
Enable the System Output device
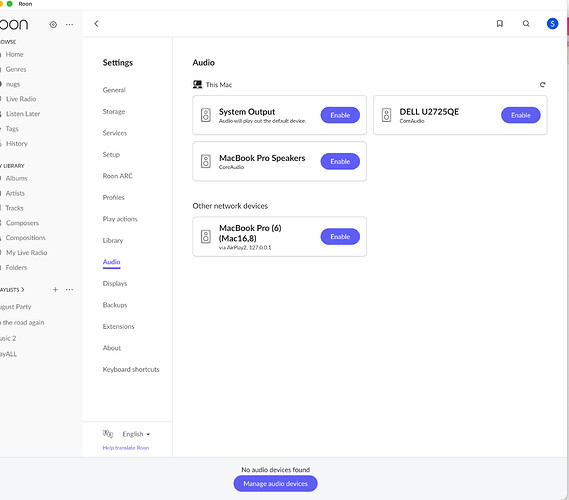point(340,115)
